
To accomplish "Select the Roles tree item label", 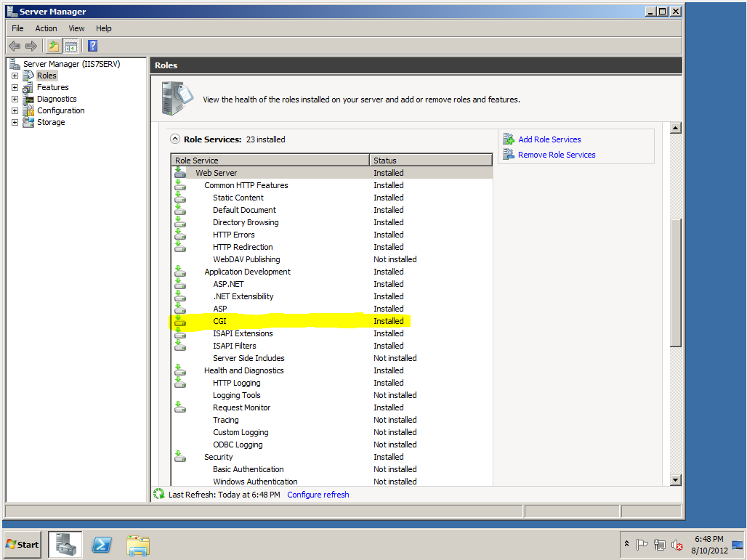I will (x=47, y=76).
